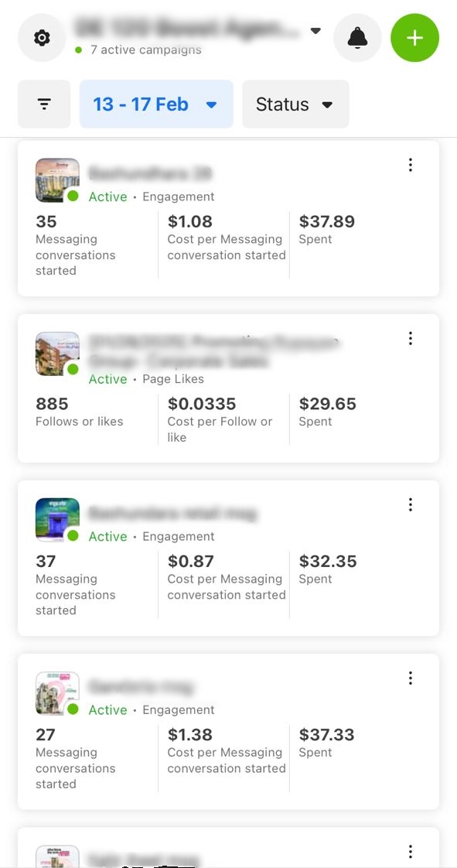Open the Page Likes campaign thumbnail
The width and height of the screenshot is (457, 868).
(57, 354)
